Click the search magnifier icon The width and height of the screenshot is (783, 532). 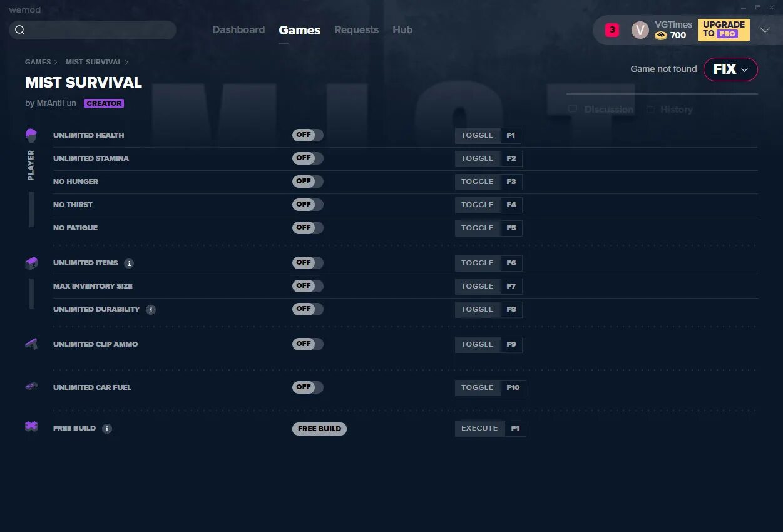[20, 30]
